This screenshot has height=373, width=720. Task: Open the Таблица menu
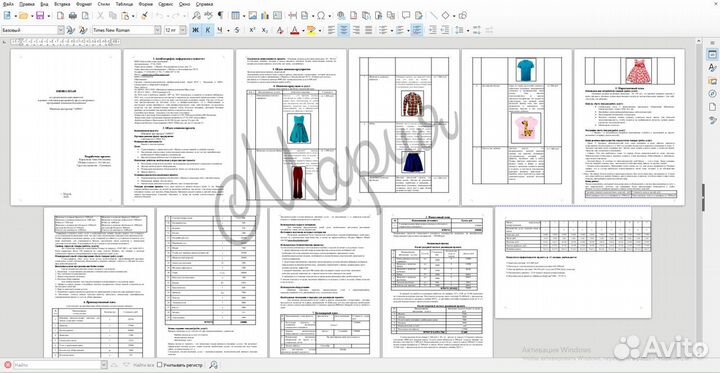coord(124,3)
